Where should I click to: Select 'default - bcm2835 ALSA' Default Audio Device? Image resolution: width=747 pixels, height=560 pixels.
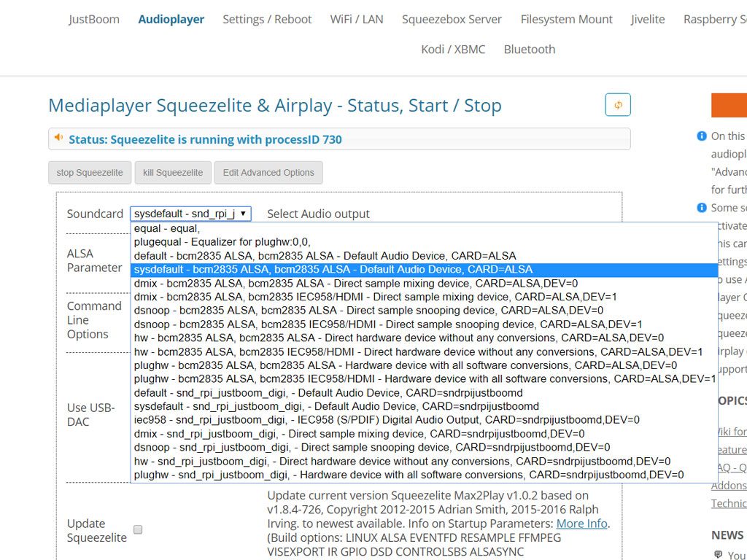tap(325, 256)
